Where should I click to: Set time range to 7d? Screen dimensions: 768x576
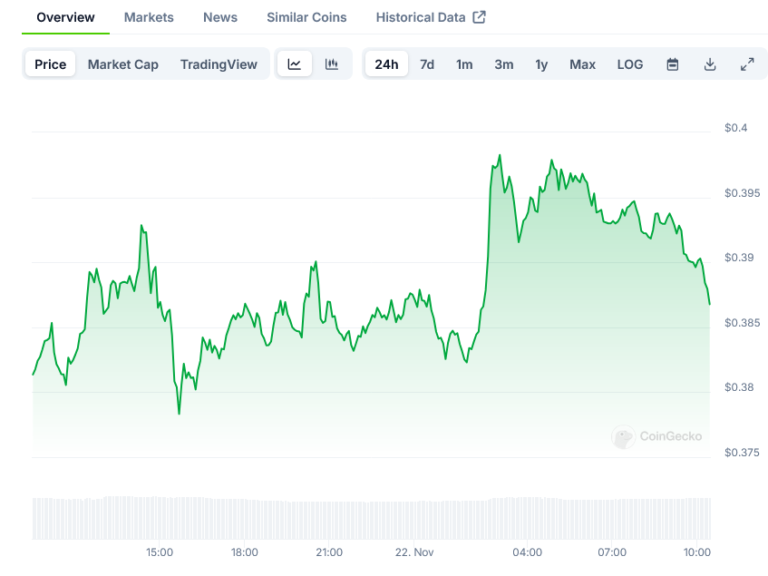pyautogui.click(x=427, y=64)
